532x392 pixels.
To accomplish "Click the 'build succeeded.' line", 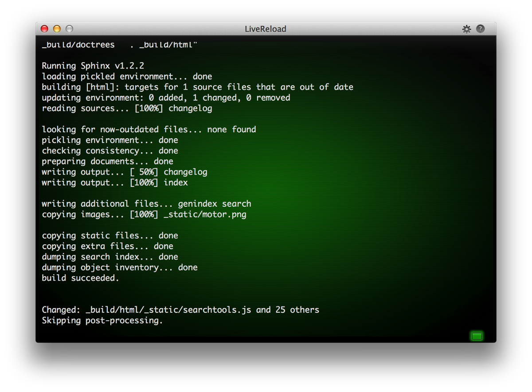I will click(x=81, y=278).
